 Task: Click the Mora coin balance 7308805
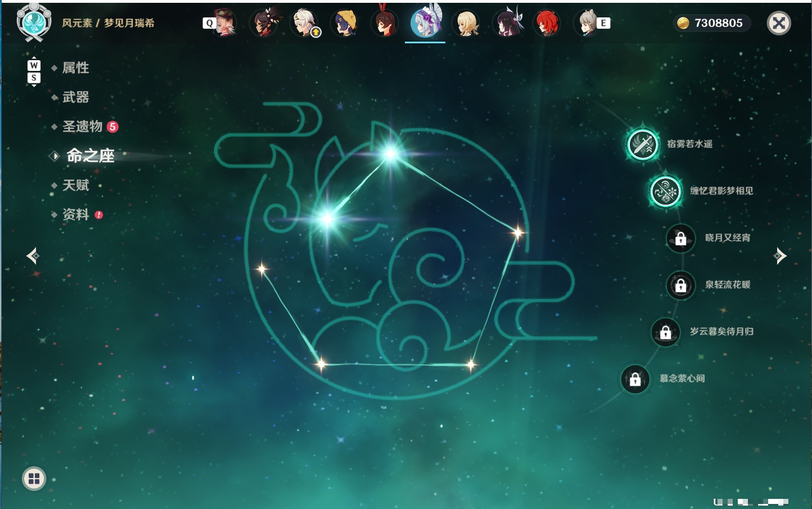tap(711, 23)
